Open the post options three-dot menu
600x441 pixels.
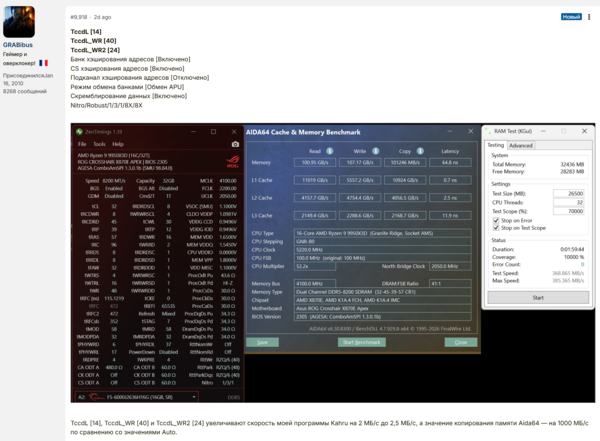[589, 17]
